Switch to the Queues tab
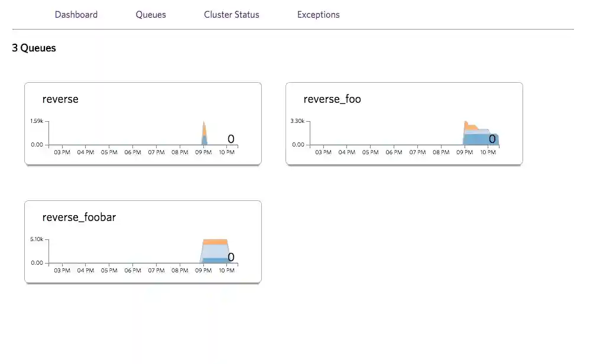Image resolution: width=597 pixels, height=364 pixels. point(151,15)
